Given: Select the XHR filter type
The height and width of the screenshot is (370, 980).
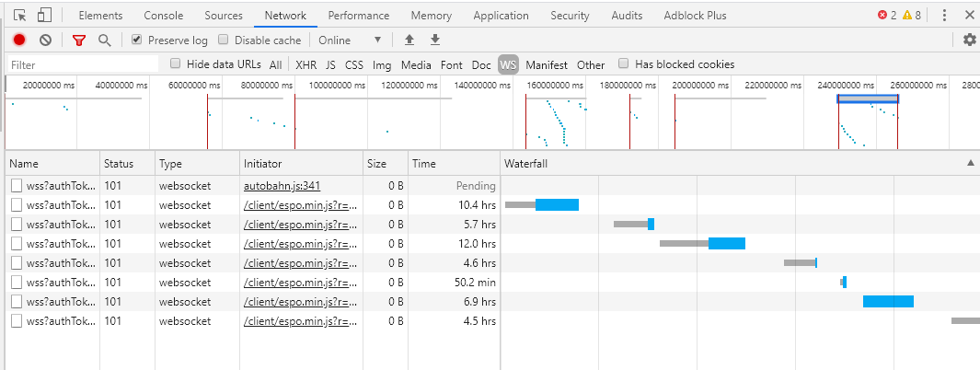Looking at the screenshot, I should (306, 65).
